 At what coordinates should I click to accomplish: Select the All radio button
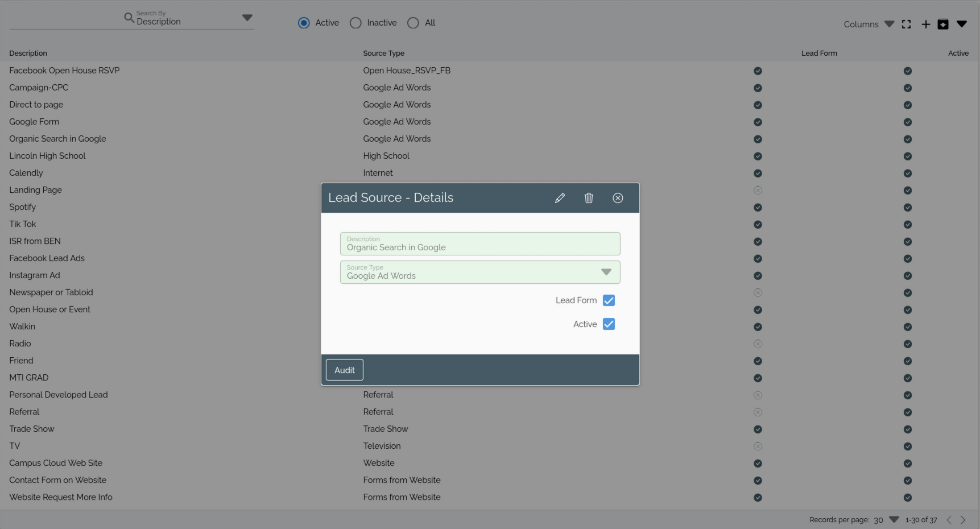pos(413,23)
